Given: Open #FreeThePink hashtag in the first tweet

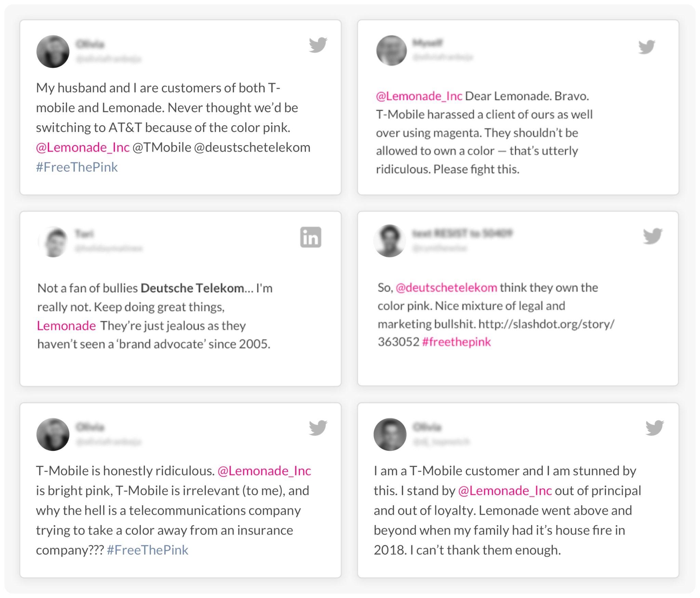Looking at the screenshot, I should click(x=77, y=167).
